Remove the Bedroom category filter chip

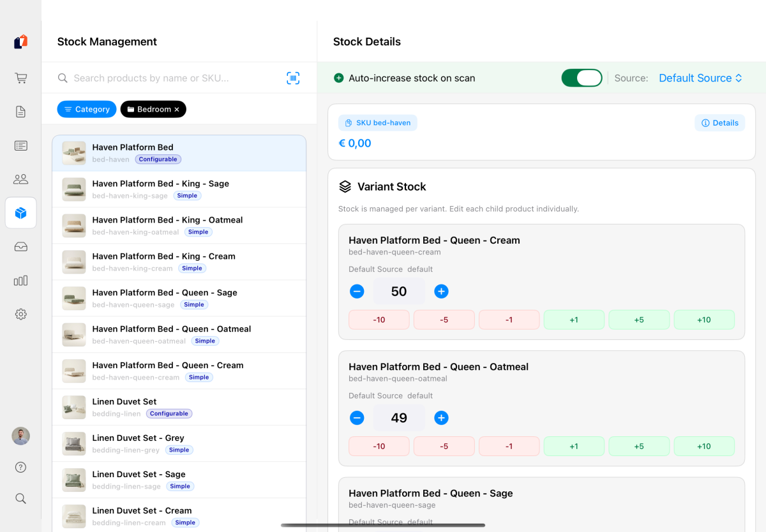(177, 110)
